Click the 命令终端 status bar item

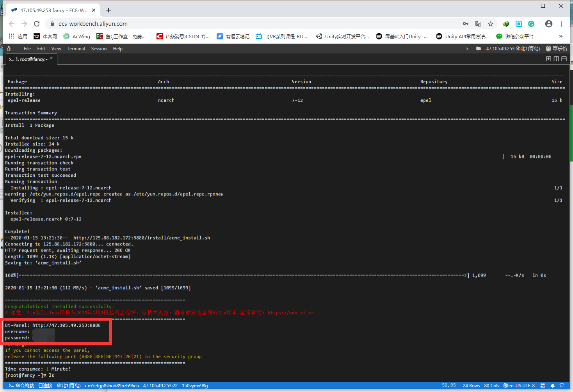pyautogui.click(x=21, y=386)
